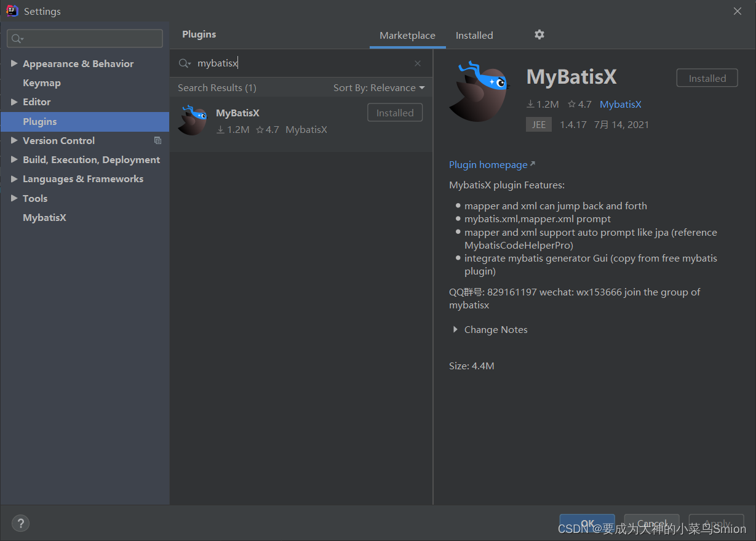756x541 pixels.
Task: Expand the Change Notes section
Action: point(455,329)
